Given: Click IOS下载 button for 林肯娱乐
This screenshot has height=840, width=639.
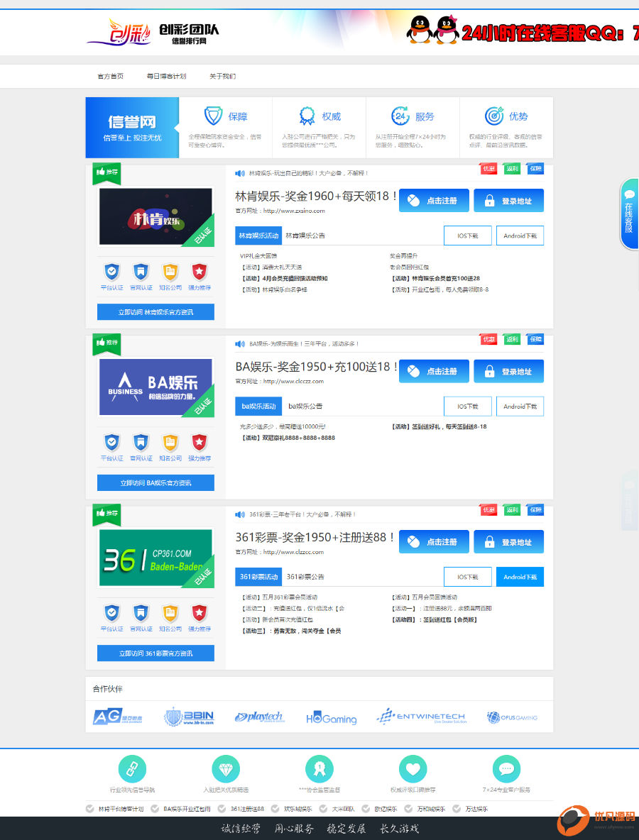Looking at the screenshot, I should click(x=467, y=236).
